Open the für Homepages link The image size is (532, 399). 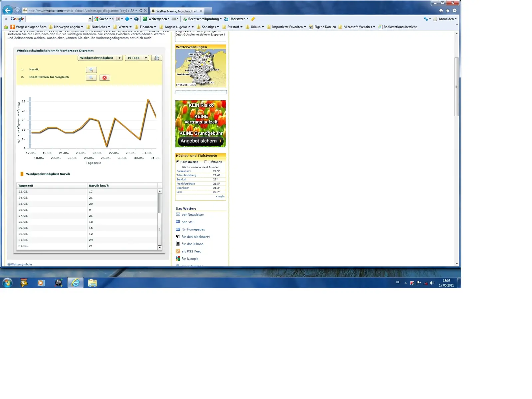click(193, 229)
